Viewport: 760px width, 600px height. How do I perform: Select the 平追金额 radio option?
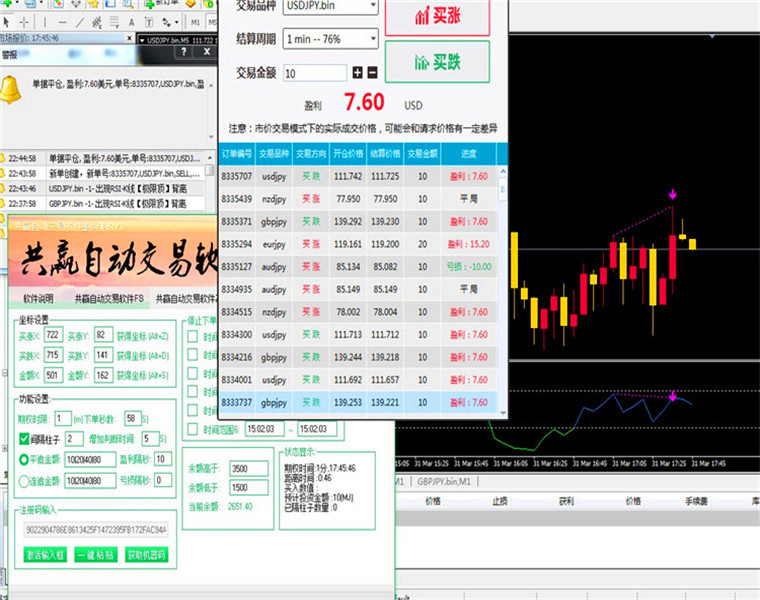23,459
